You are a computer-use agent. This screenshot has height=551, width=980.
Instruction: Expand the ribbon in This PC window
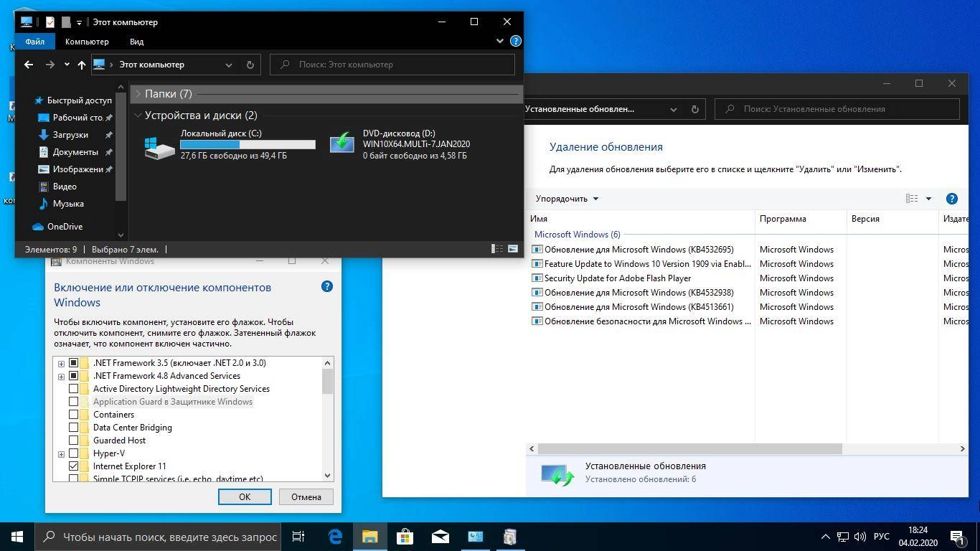pyautogui.click(x=500, y=41)
